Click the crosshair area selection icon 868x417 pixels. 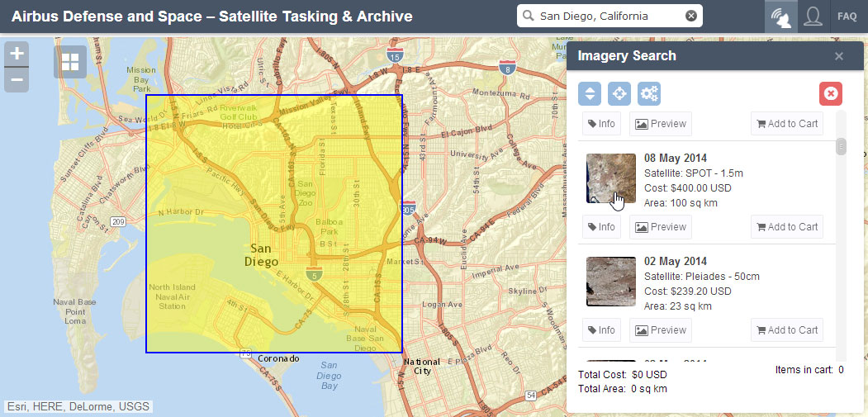pyautogui.click(x=619, y=94)
